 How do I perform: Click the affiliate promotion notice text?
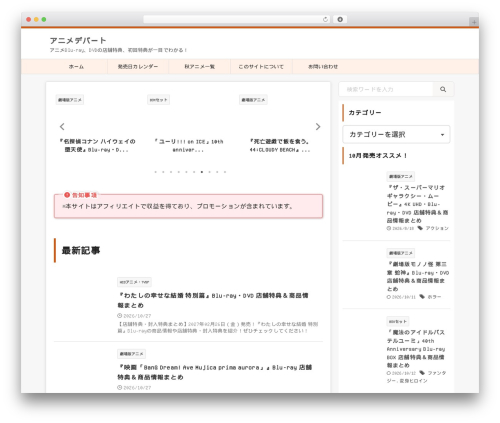(178, 206)
